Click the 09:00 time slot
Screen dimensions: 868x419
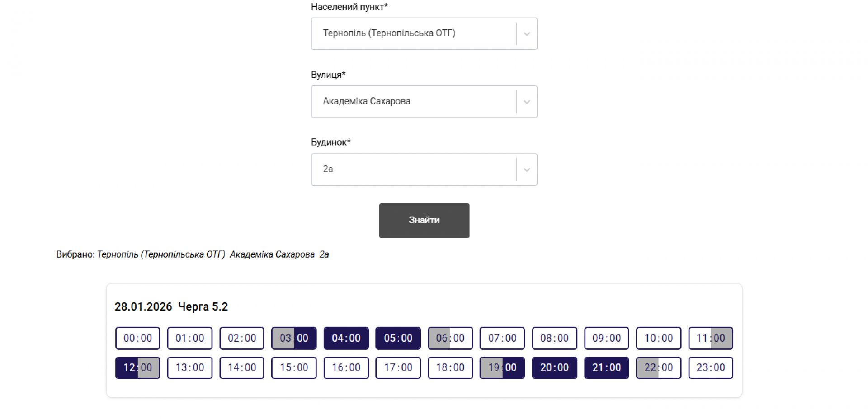[x=607, y=338]
